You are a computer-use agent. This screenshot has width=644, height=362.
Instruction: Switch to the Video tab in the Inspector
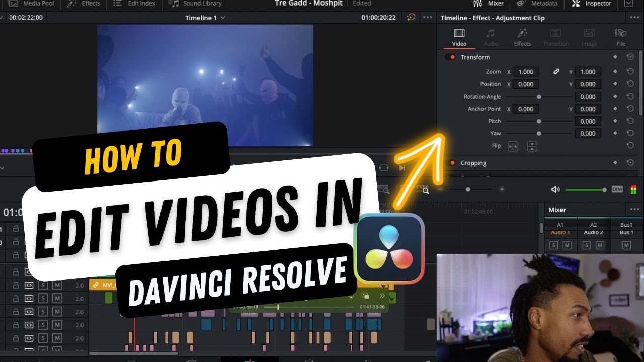point(459,38)
